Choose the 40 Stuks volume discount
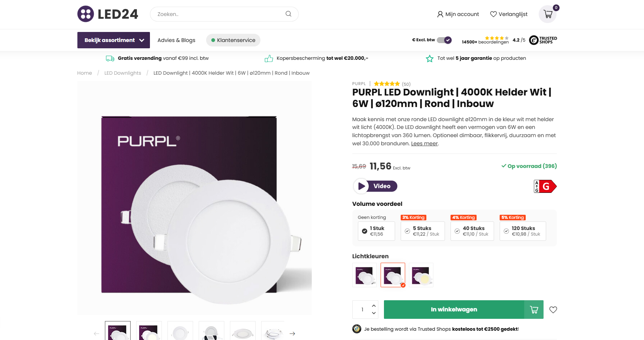Viewport: 644px width, 340px height. pos(472,231)
